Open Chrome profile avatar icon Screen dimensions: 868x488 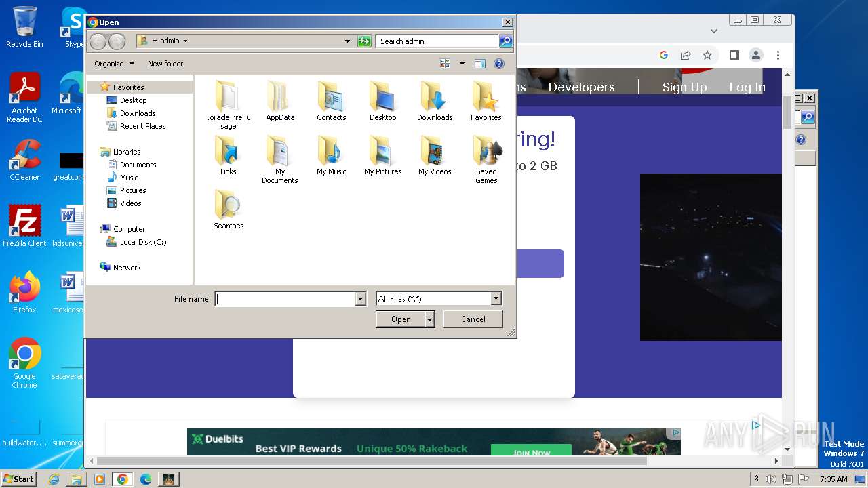[756, 55]
